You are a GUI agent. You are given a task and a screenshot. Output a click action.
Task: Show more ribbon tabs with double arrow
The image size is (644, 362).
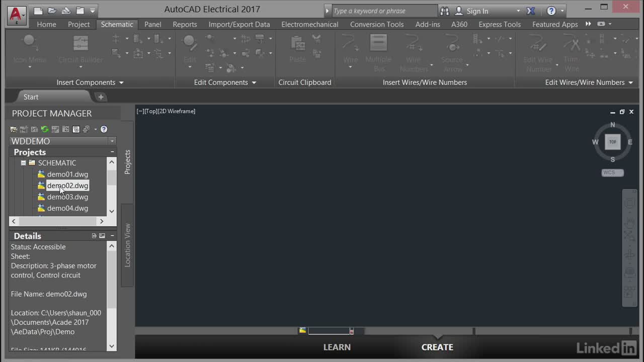pyautogui.click(x=588, y=24)
